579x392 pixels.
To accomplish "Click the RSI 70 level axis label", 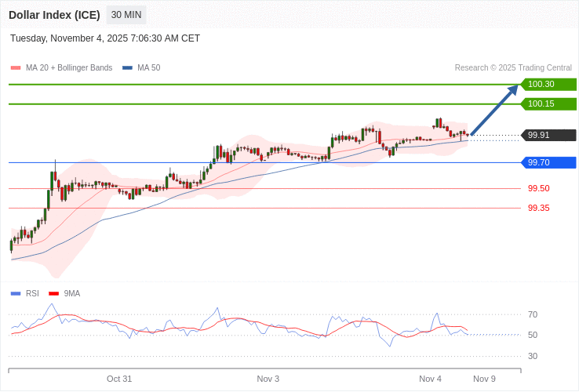I will (533, 314).
